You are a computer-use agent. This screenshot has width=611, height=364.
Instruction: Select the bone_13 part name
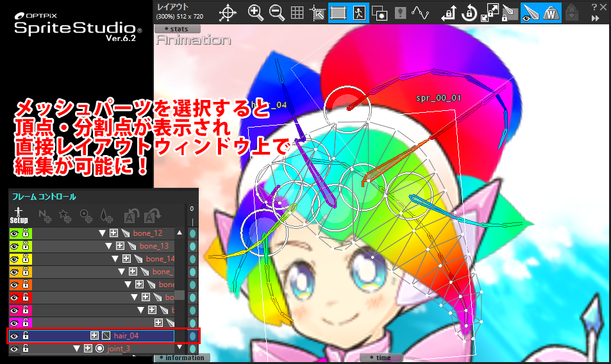pos(155,246)
